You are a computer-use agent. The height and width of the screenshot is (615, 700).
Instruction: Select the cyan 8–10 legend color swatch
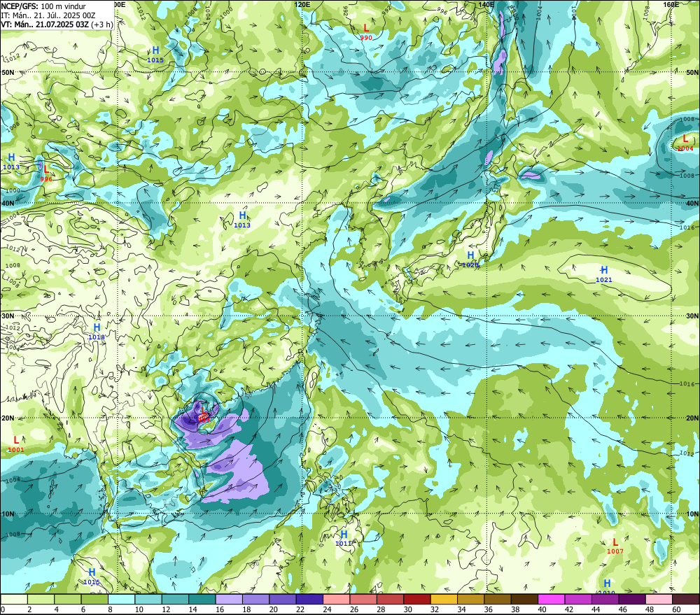click(121, 600)
